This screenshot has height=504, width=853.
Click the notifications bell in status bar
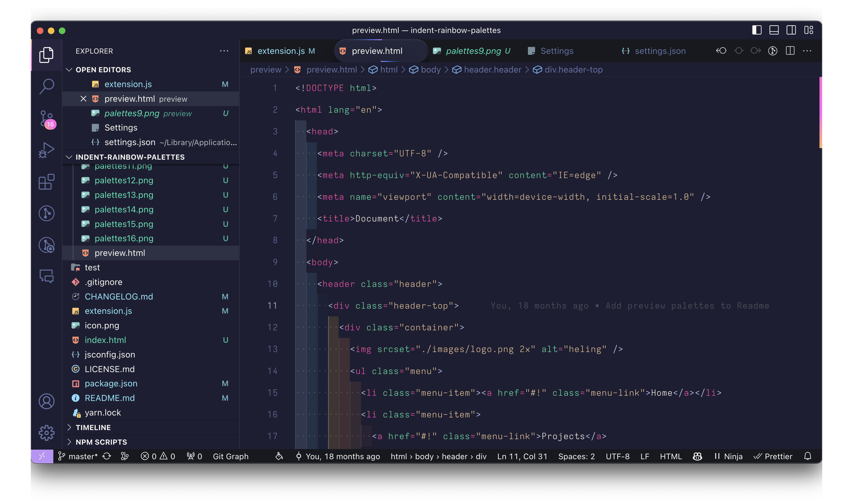(807, 456)
